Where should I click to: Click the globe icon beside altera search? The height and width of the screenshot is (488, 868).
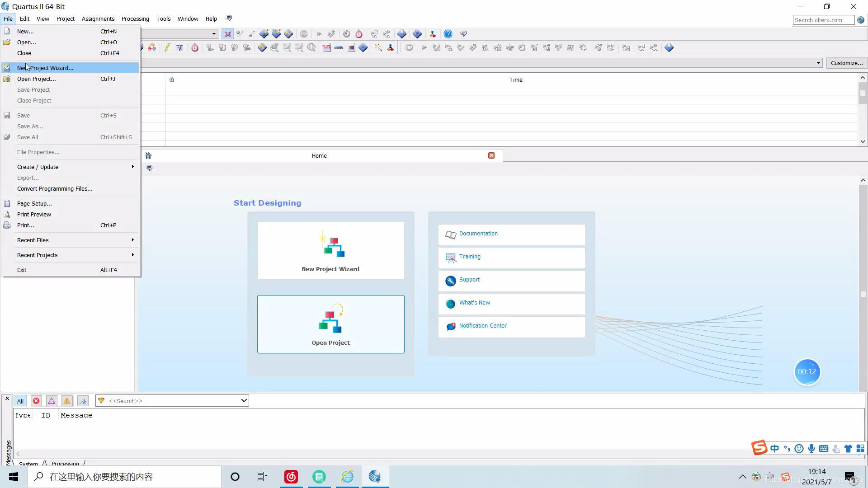(x=861, y=20)
